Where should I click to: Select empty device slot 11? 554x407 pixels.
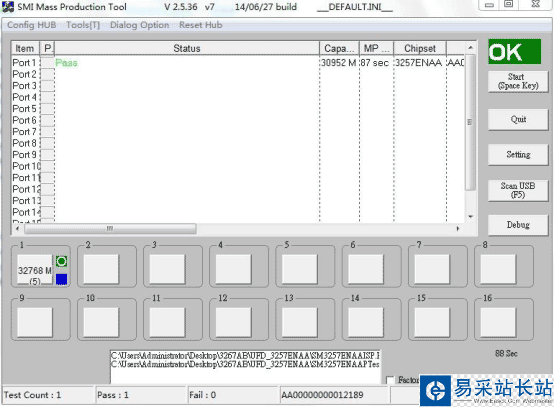167,322
